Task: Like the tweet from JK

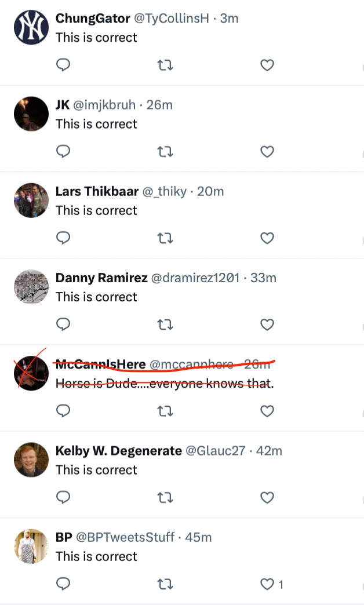Action: (267, 152)
